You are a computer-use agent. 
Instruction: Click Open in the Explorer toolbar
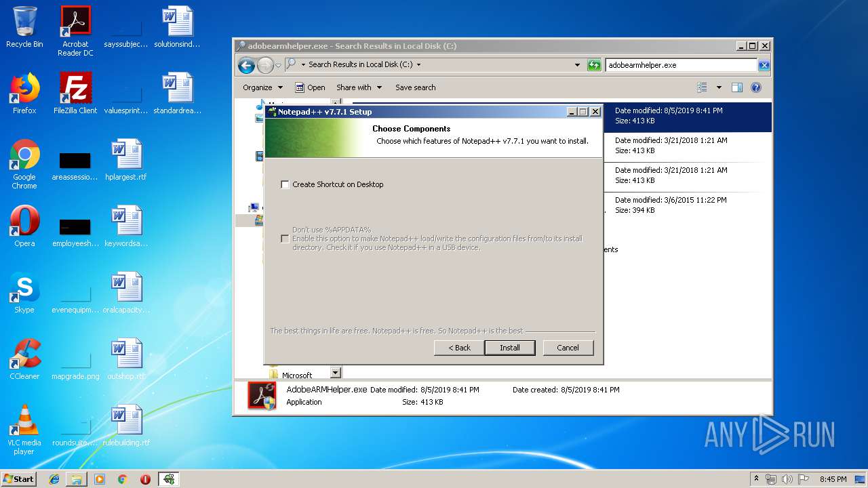310,87
